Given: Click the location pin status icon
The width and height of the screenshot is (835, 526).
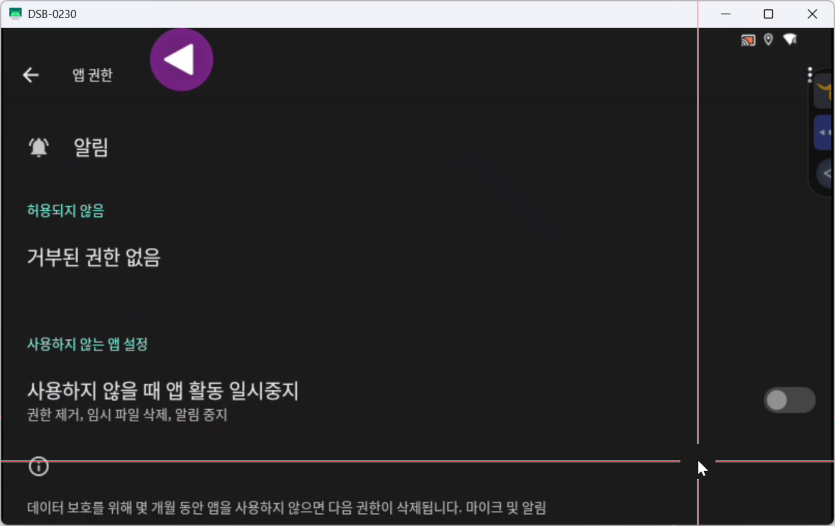Looking at the screenshot, I should click(x=768, y=39).
